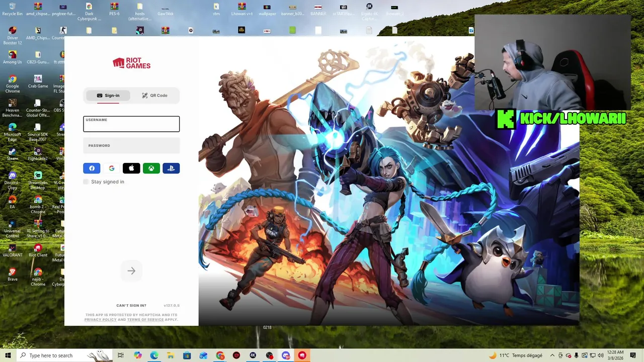
Task: Sign in with Google
Action: pyautogui.click(x=112, y=168)
